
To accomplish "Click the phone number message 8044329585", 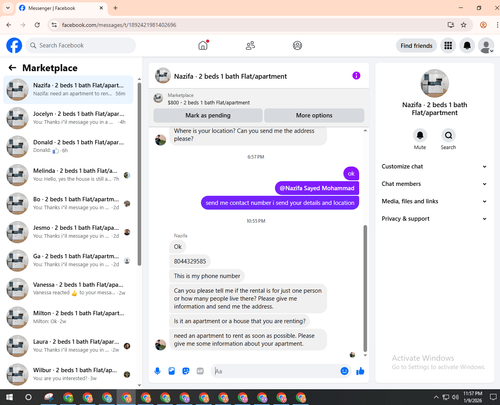I will coord(190,261).
